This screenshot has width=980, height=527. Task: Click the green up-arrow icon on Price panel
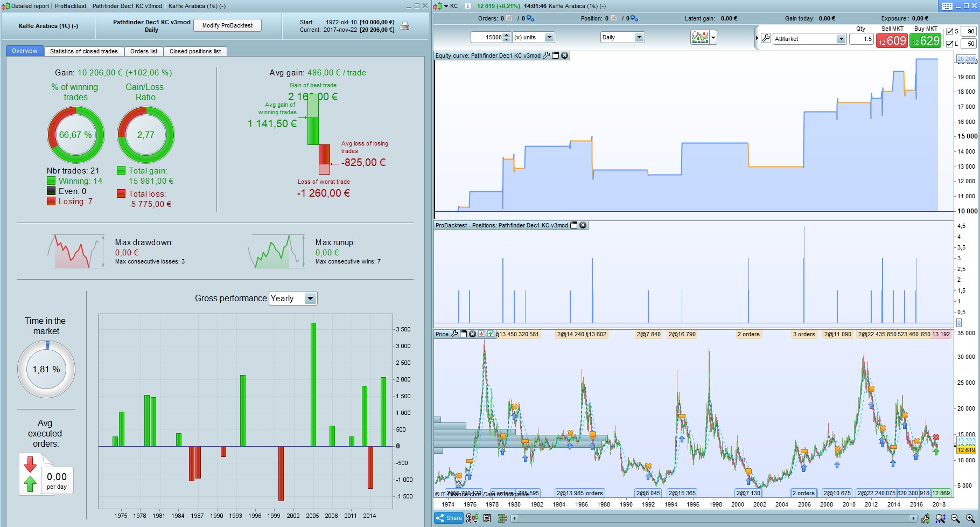[491, 334]
